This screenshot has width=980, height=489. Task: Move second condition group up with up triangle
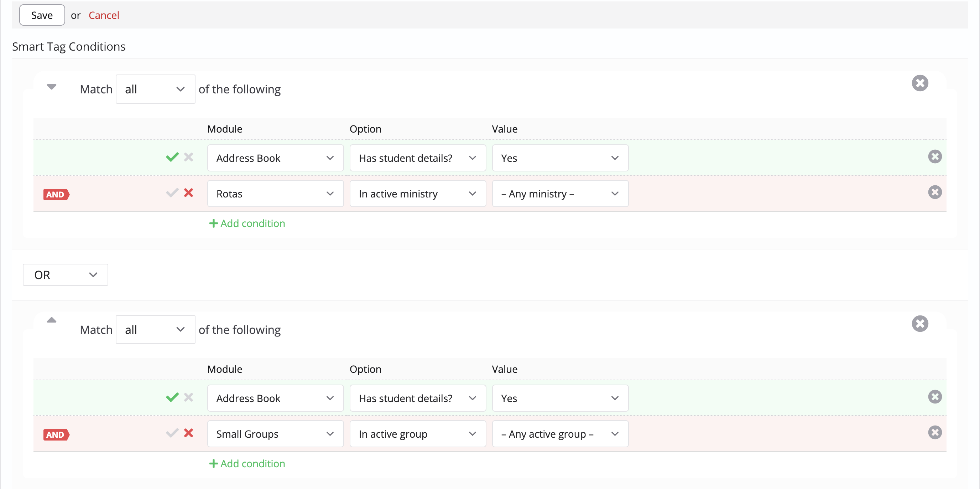51,320
